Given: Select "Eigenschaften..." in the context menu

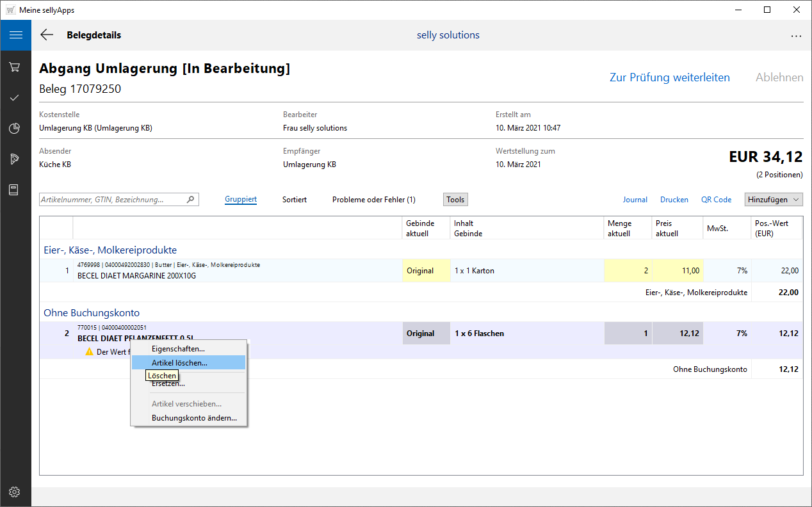Looking at the screenshot, I should 178,349.
